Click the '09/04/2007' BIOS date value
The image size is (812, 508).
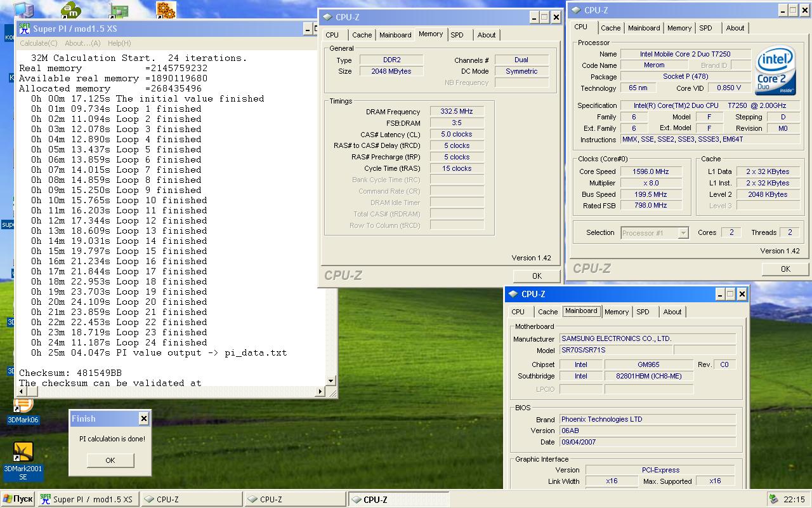point(648,442)
